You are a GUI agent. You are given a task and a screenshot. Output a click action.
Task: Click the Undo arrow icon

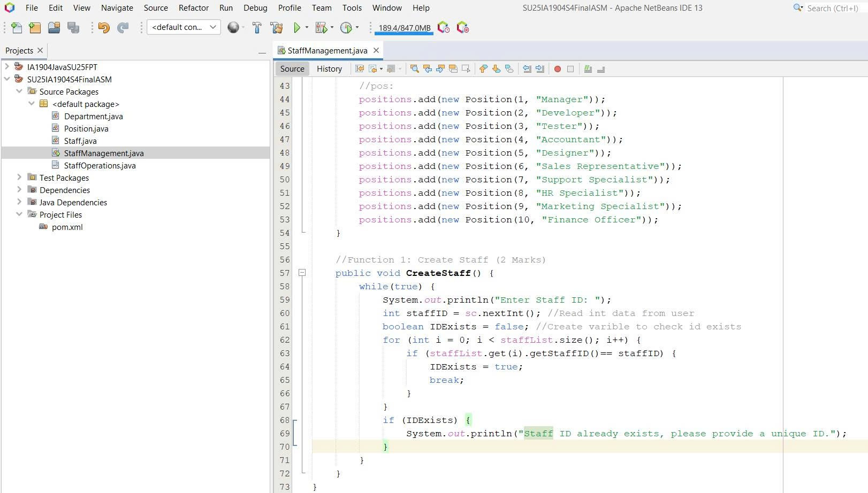104,28
